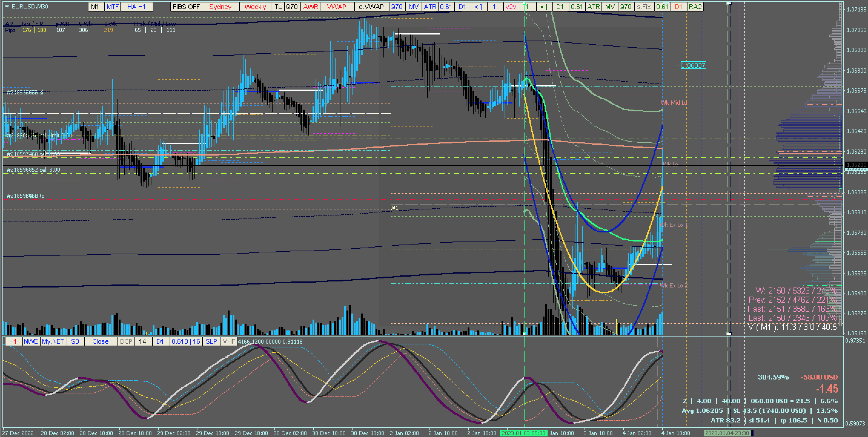Click the RA2 toolbar button
Image resolution: width=868 pixels, height=437 pixels.
tap(695, 7)
